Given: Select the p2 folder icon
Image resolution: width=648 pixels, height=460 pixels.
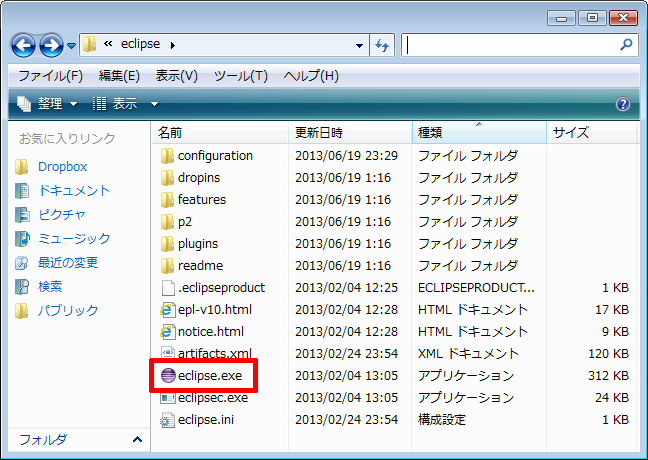Looking at the screenshot, I should click(167, 222).
